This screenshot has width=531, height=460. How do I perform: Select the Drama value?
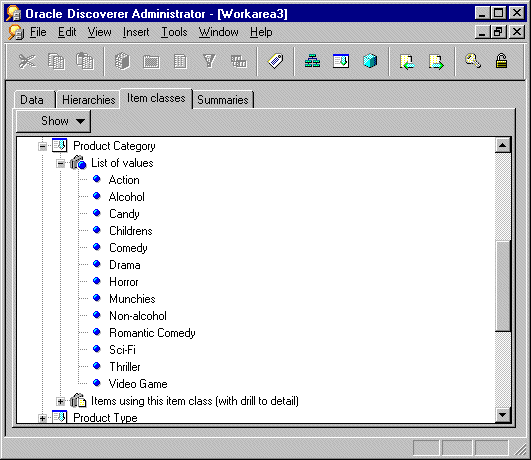point(125,265)
